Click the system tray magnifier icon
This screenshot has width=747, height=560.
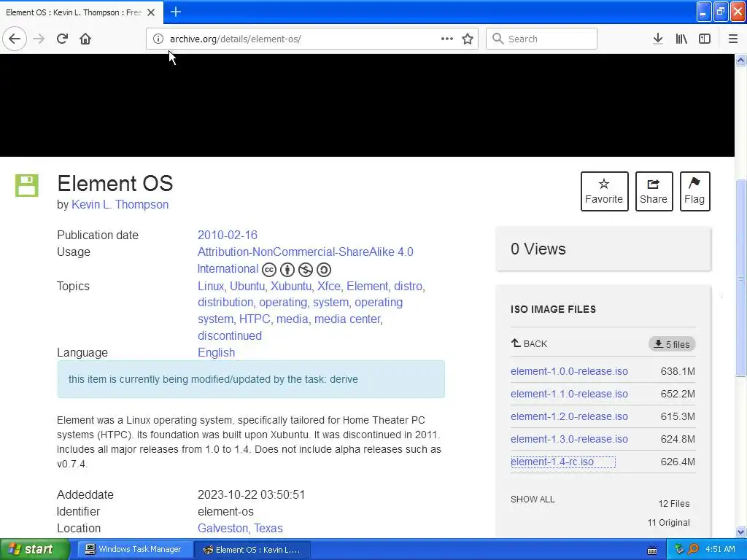point(693,549)
